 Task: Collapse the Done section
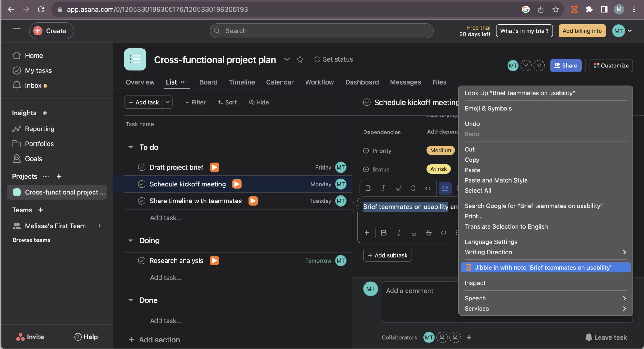131,300
